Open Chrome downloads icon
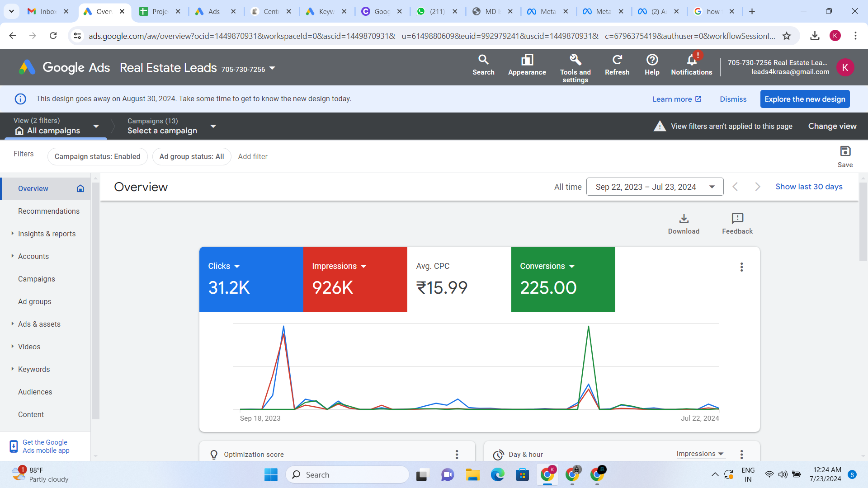The width and height of the screenshot is (868, 488). [815, 36]
